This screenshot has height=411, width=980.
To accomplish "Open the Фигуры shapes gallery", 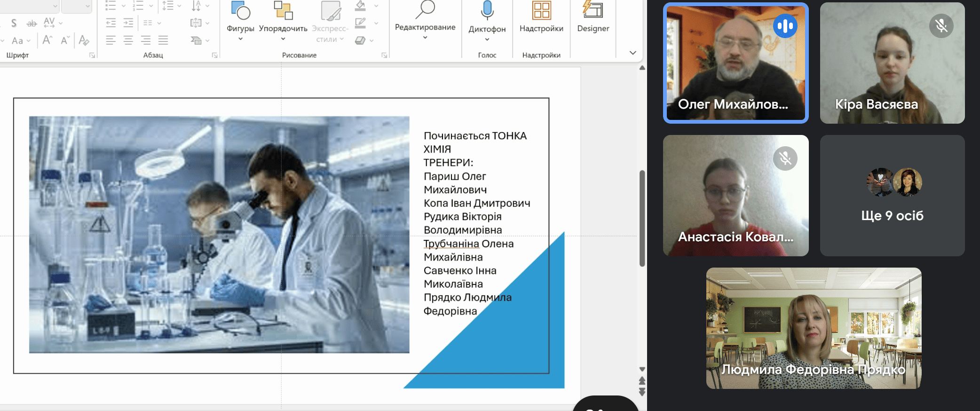I will tap(240, 21).
